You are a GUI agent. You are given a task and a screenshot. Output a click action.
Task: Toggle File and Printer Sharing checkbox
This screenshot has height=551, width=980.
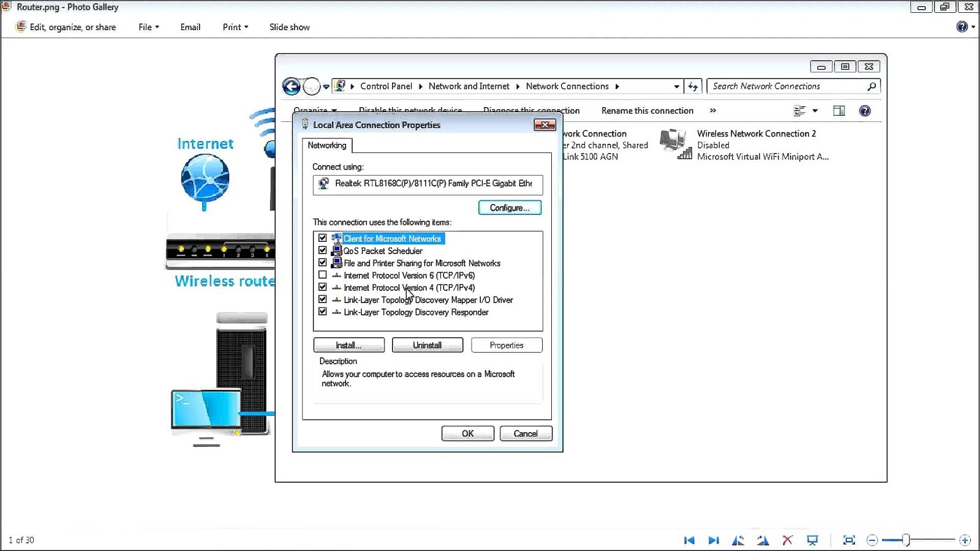pyautogui.click(x=323, y=263)
